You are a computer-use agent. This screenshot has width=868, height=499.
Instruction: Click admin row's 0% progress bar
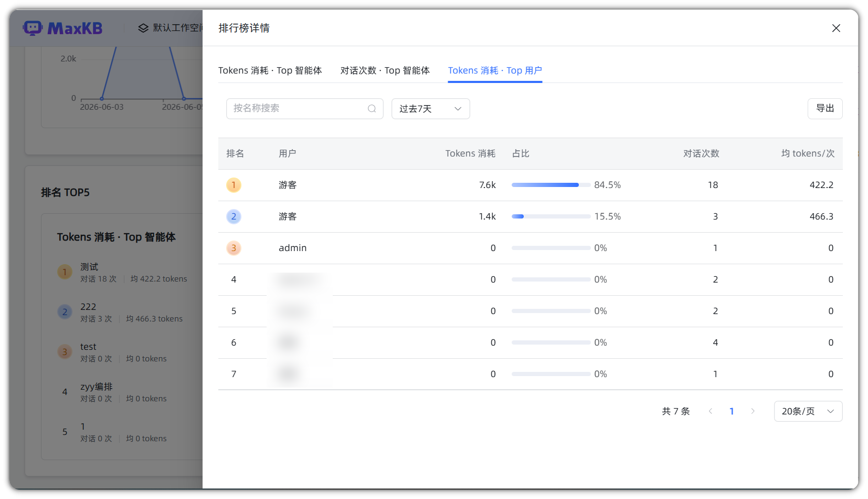coord(551,248)
